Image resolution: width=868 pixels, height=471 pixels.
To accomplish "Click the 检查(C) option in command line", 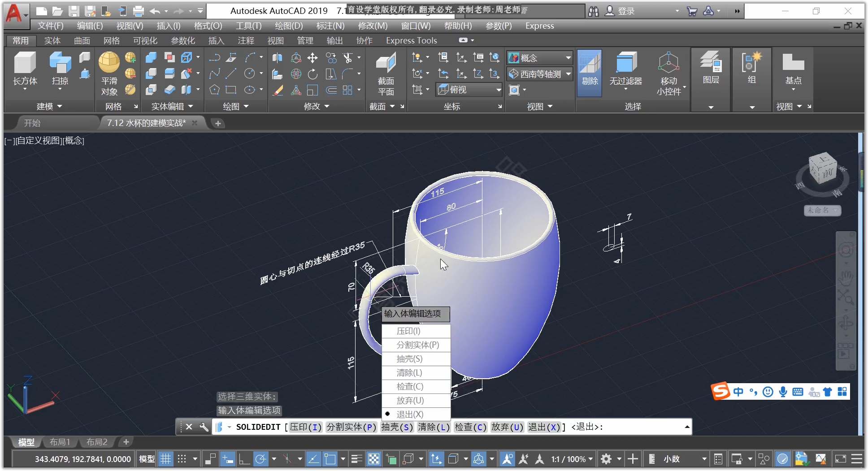I will (x=471, y=427).
